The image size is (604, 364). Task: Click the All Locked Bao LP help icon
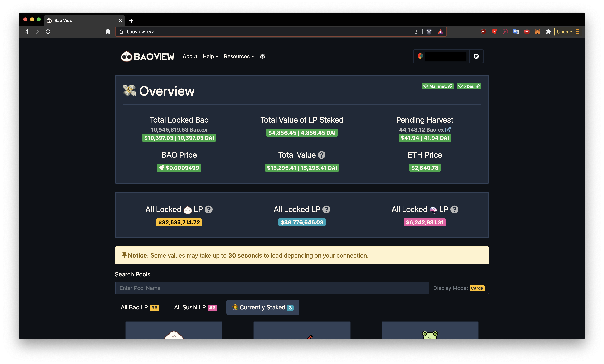pyautogui.click(x=209, y=209)
